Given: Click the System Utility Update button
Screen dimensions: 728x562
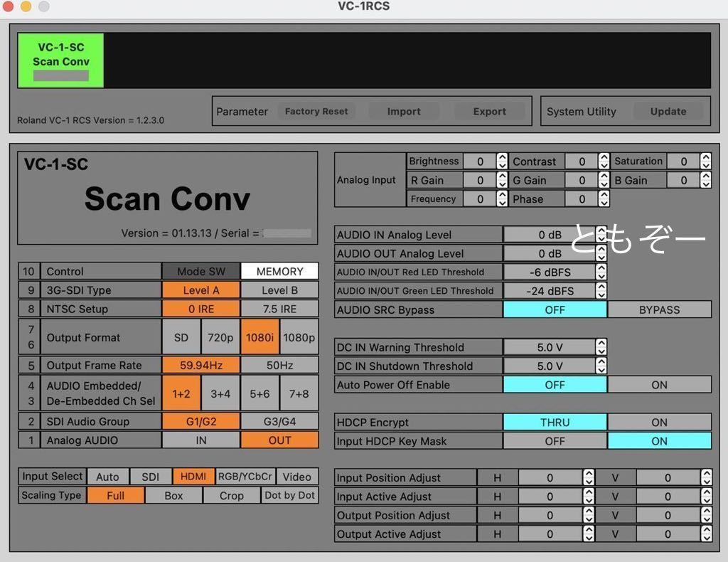Looking at the screenshot, I should 668,112.
